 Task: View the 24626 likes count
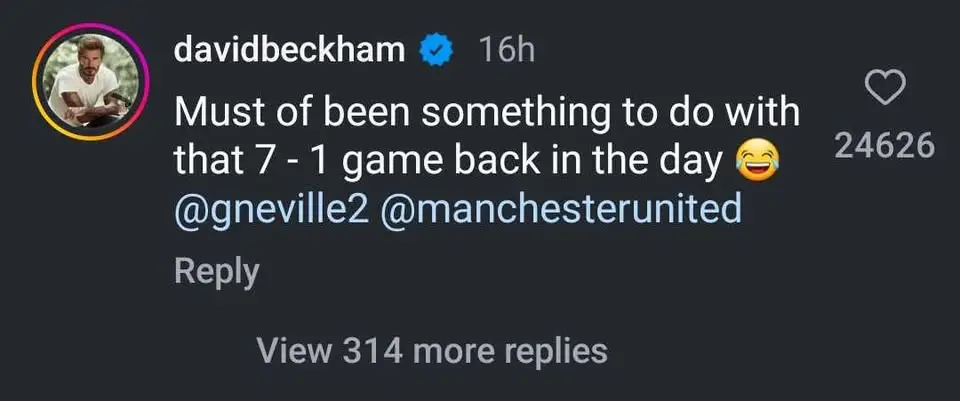(x=883, y=147)
